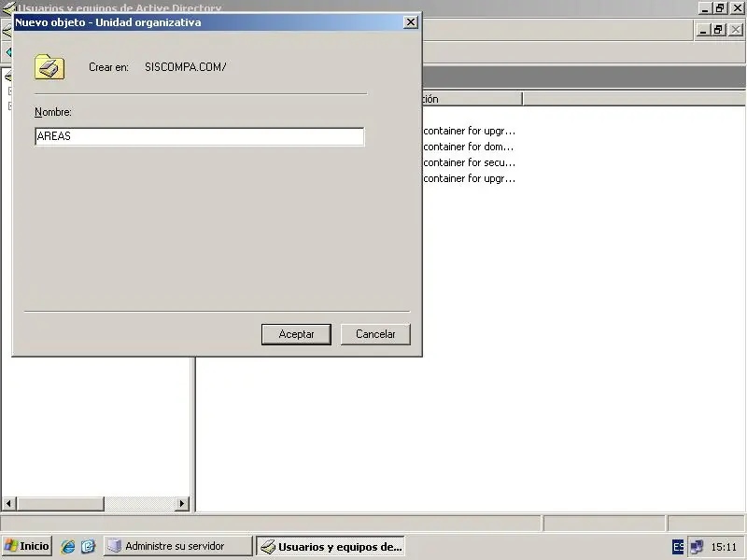Click the Nombre: label
Image resolution: width=747 pixels, height=560 pixels.
pos(53,112)
